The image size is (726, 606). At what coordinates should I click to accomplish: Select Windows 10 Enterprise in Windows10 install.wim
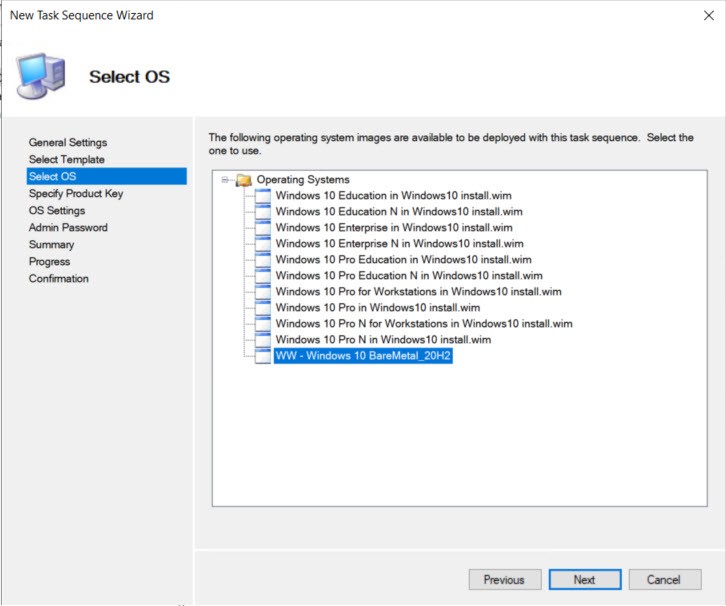click(394, 227)
